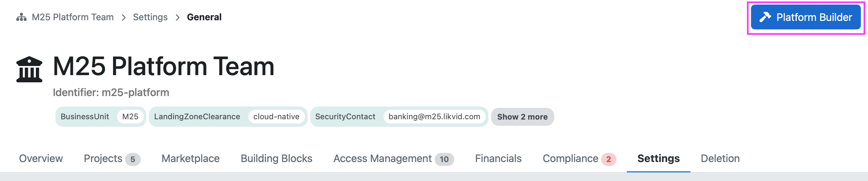This screenshot has height=181, width=868.
Task: Switch to the Overview tab
Action: (41, 159)
